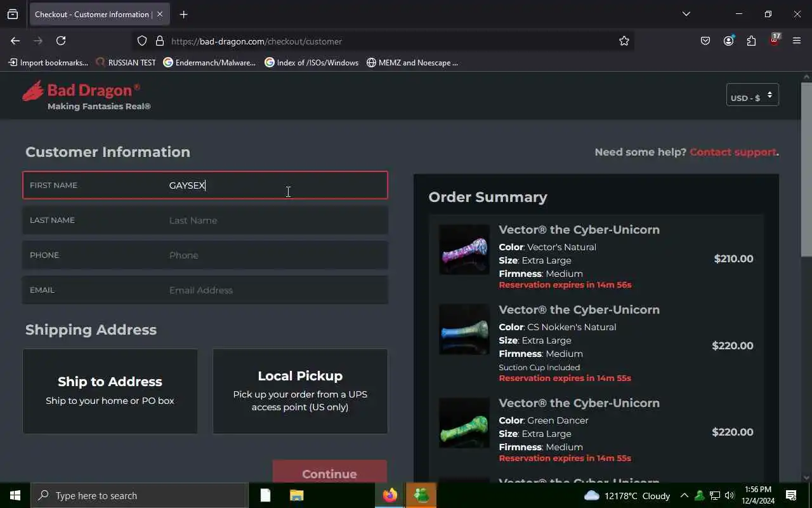Click the page vertical scrollbar

(806, 170)
